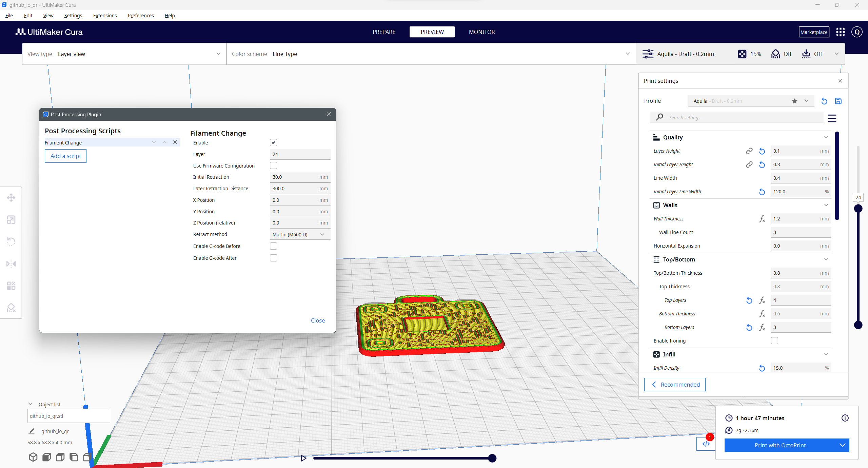Uncheck Enable in Filament Change
This screenshot has height=468, width=868.
pos(273,143)
